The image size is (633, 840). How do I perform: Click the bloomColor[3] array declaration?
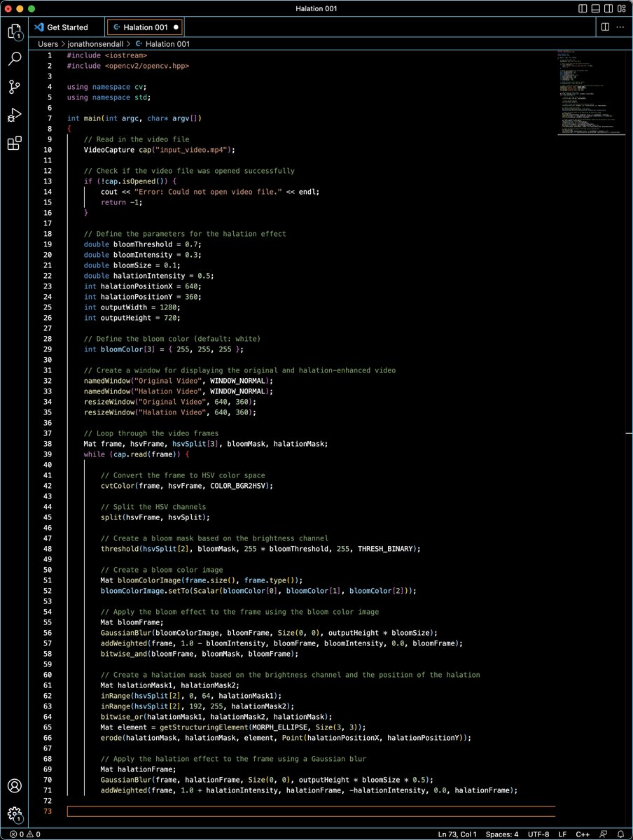[x=163, y=349]
